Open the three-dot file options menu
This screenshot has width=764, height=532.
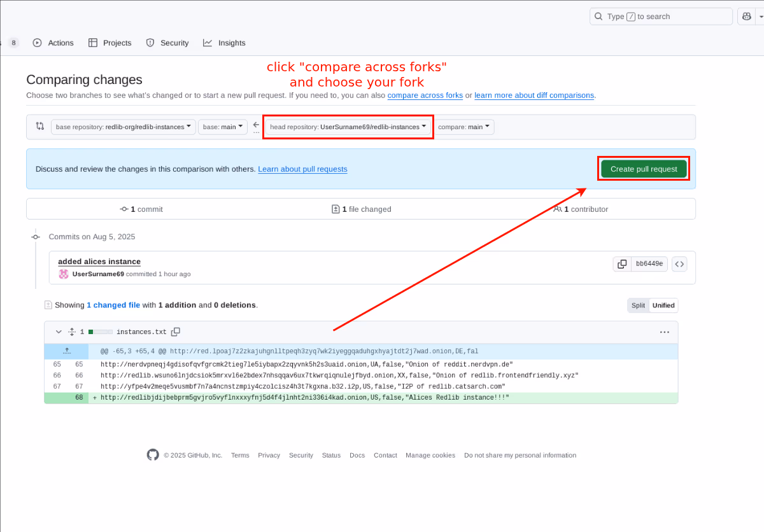pos(664,332)
